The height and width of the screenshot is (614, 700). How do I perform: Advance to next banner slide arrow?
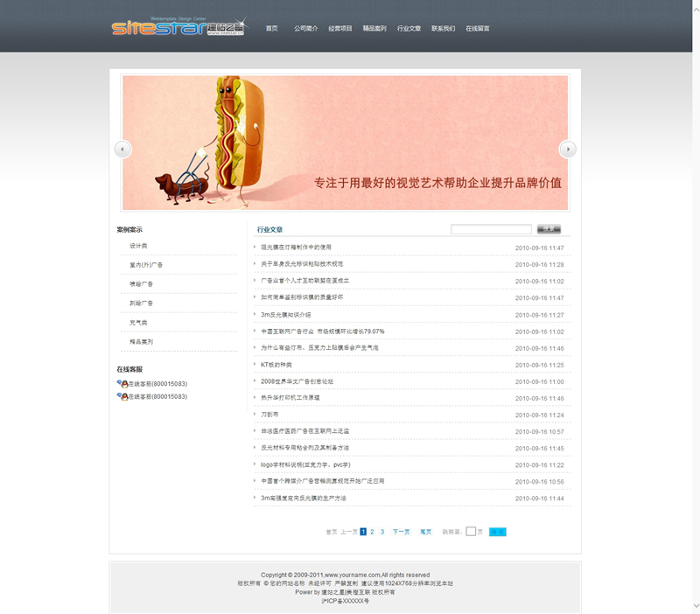click(568, 150)
